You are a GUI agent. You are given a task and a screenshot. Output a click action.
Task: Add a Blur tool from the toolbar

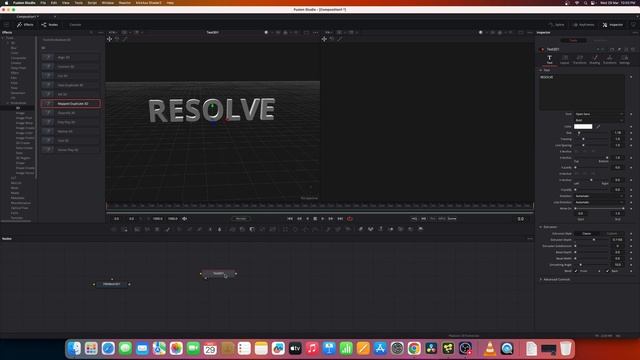tap(220, 229)
